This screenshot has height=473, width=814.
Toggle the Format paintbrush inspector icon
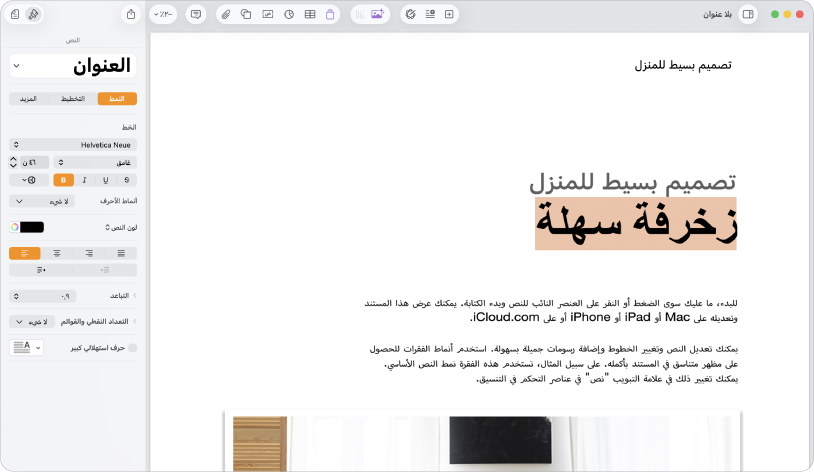(x=33, y=15)
